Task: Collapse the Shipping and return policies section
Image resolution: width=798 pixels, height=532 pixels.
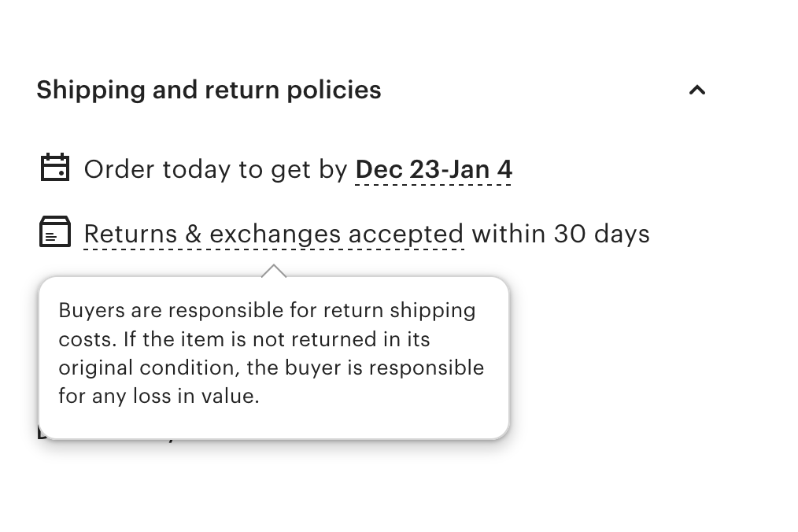Action: [696, 91]
